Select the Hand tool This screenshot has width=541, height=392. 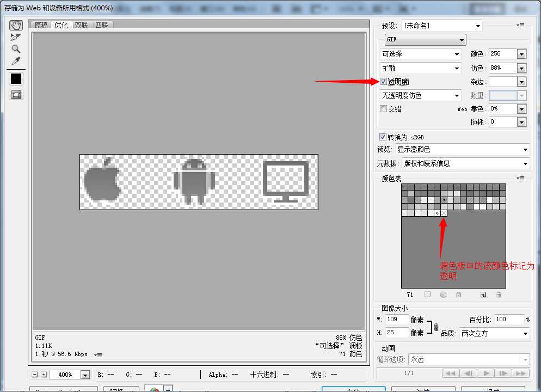tap(16, 25)
